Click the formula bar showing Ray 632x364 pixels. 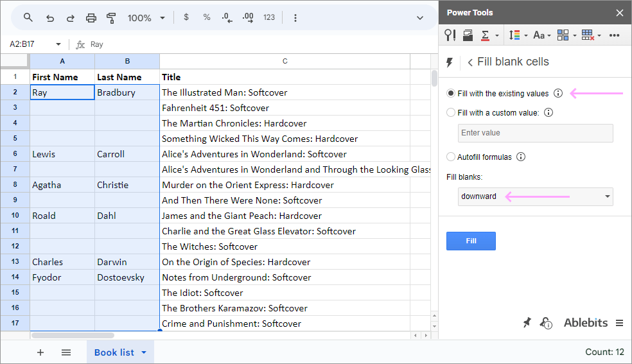click(x=258, y=44)
